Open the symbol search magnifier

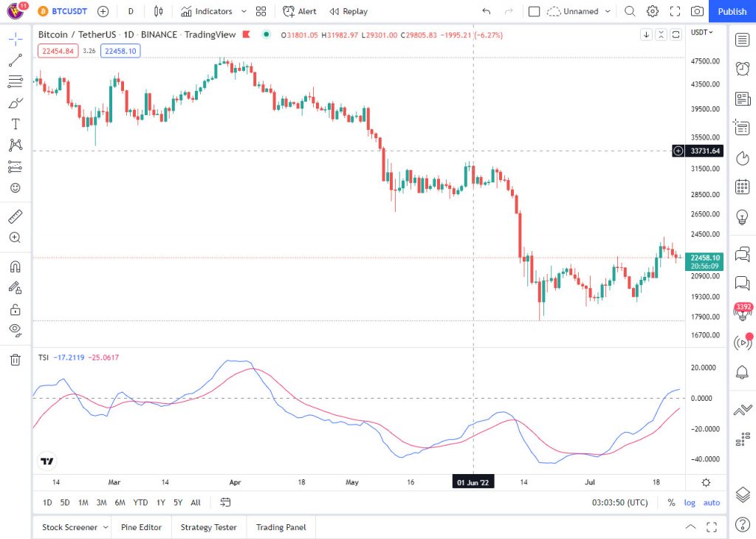[x=630, y=12]
